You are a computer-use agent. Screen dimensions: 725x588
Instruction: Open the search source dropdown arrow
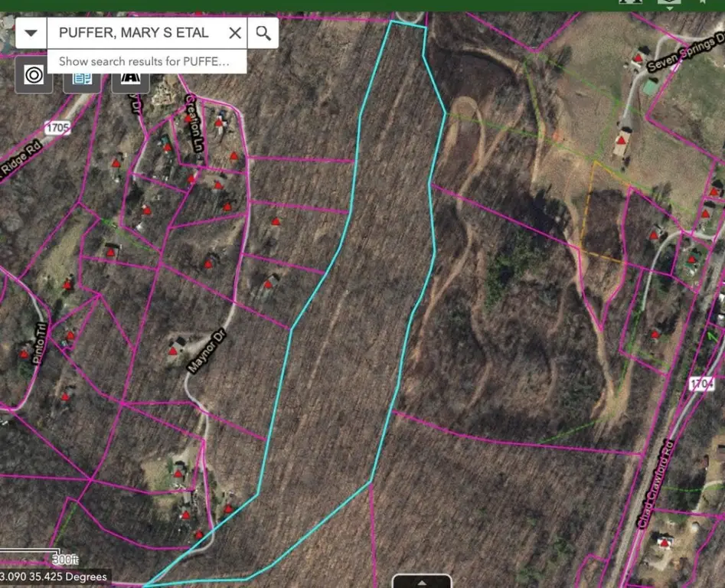point(31,33)
